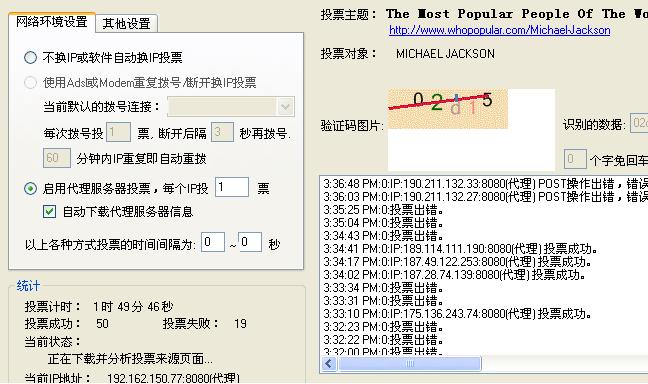Switch to the 其他设置 tab
This screenshot has width=648, height=384.
click(x=126, y=23)
